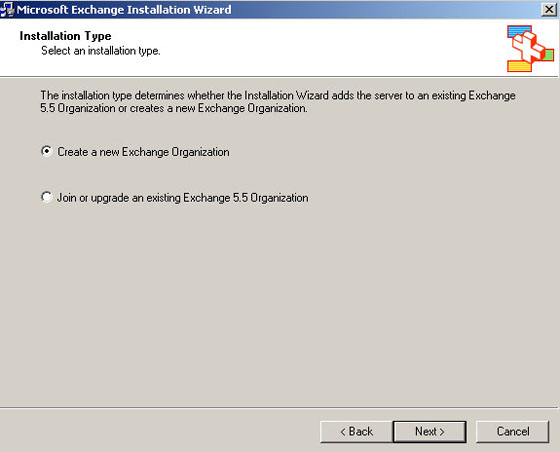Screen dimensions: 560x452
Task: Go back with the Back button
Action: (x=356, y=432)
